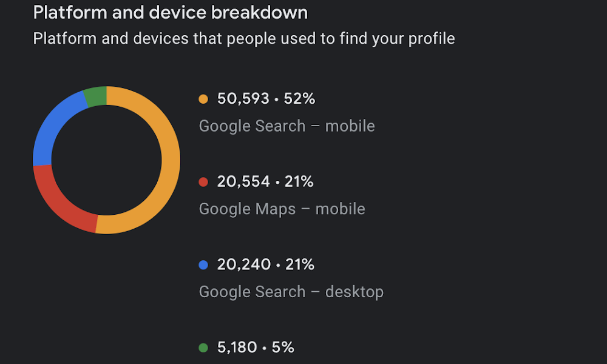Click the Google Search – mobile label
607x364 pixels.
point(287,126)
